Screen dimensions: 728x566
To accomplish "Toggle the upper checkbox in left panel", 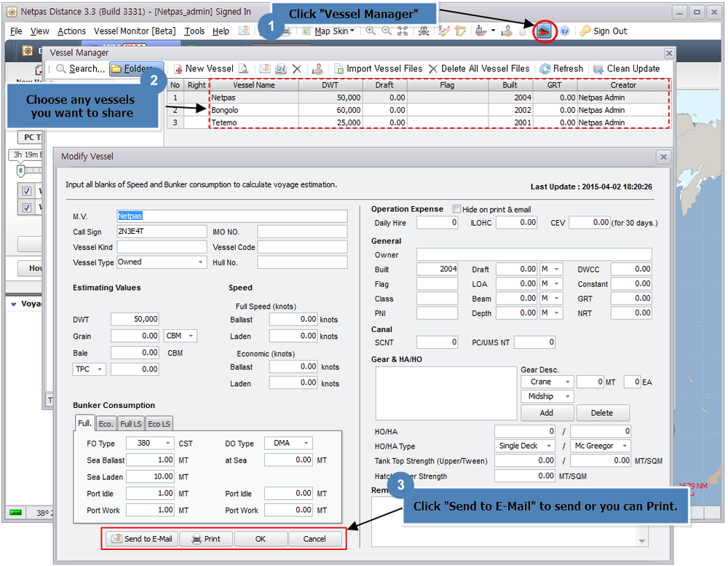I will click(x=26, y=191).
